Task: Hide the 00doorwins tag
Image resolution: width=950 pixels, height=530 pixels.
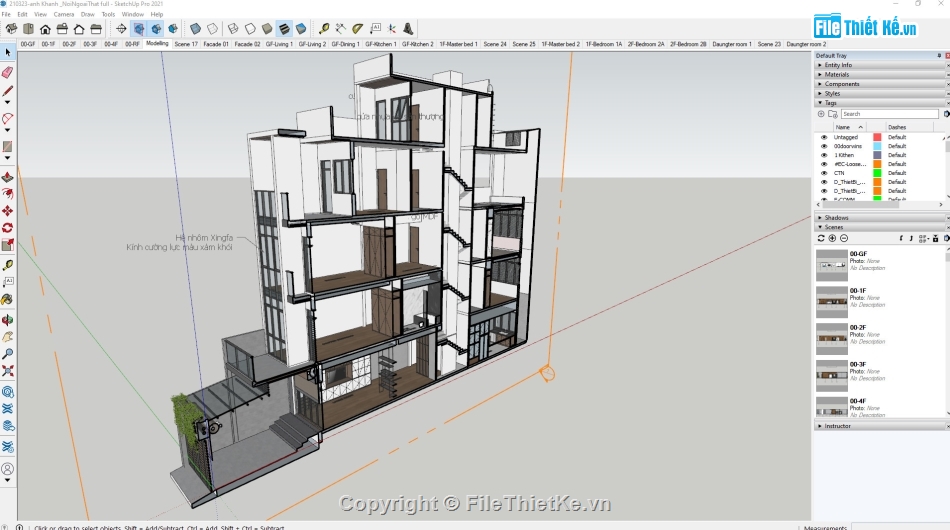Action: pyautogui.click(x=824, y=146)
